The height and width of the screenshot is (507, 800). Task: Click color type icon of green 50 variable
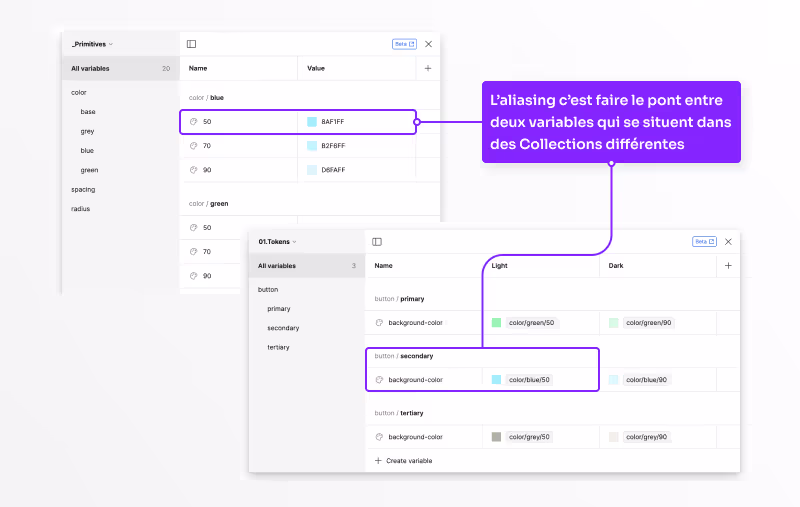click(193, 227)
